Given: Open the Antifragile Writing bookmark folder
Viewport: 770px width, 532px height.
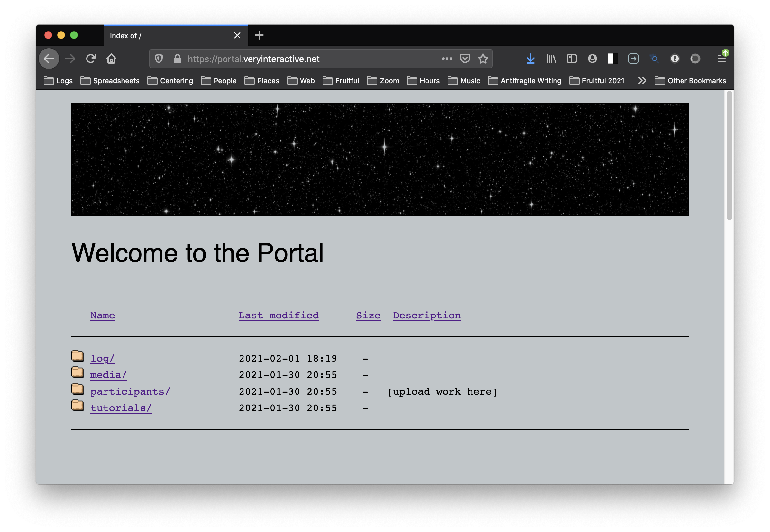Looking at the screenshot, I should pos(525,81).
